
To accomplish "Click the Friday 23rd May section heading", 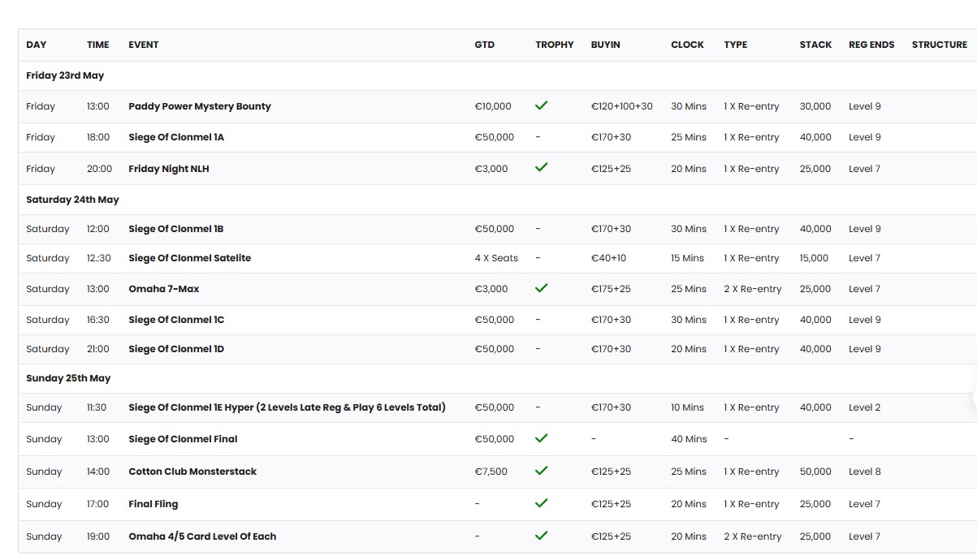I will pyautogui.click(x=65, y=75).
